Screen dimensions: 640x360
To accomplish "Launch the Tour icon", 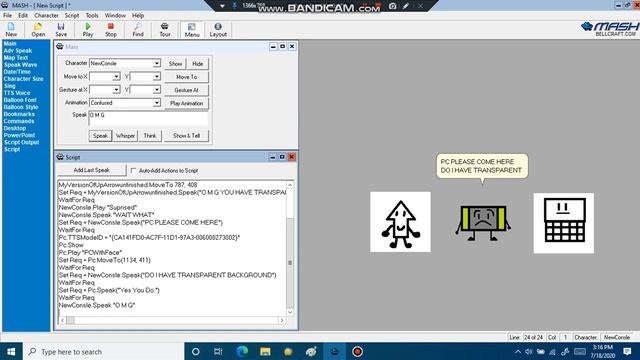I will [x=165, y=30].
